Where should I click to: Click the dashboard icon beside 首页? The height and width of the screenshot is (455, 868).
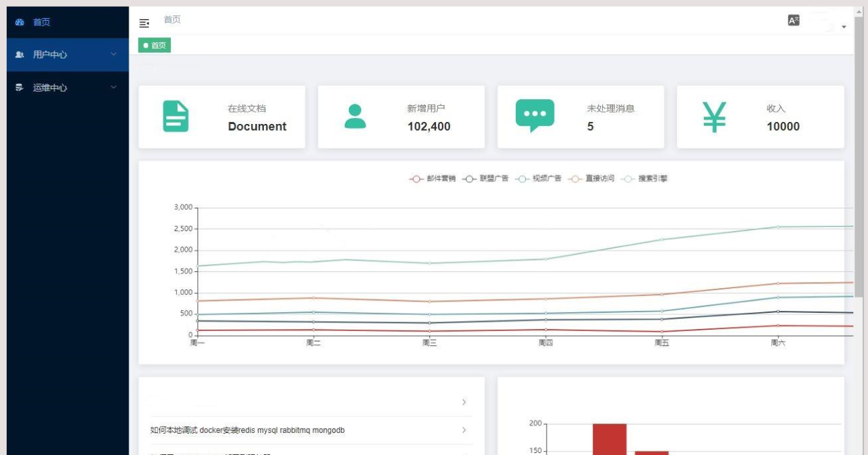[19, 22]
